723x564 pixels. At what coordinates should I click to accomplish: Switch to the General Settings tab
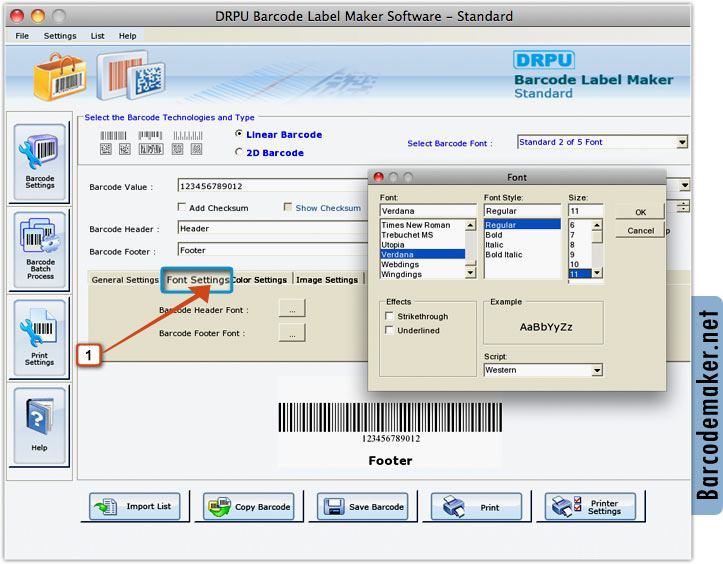pyautogui.click(x=124, y=279)
